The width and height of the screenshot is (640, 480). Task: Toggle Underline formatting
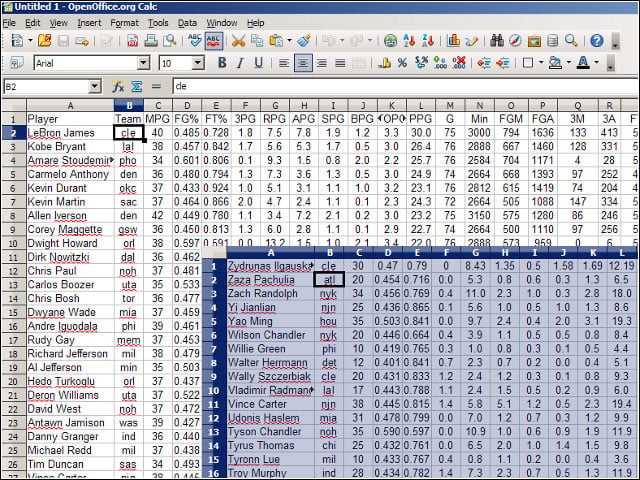pyautogui.click(x=258, y=63)
